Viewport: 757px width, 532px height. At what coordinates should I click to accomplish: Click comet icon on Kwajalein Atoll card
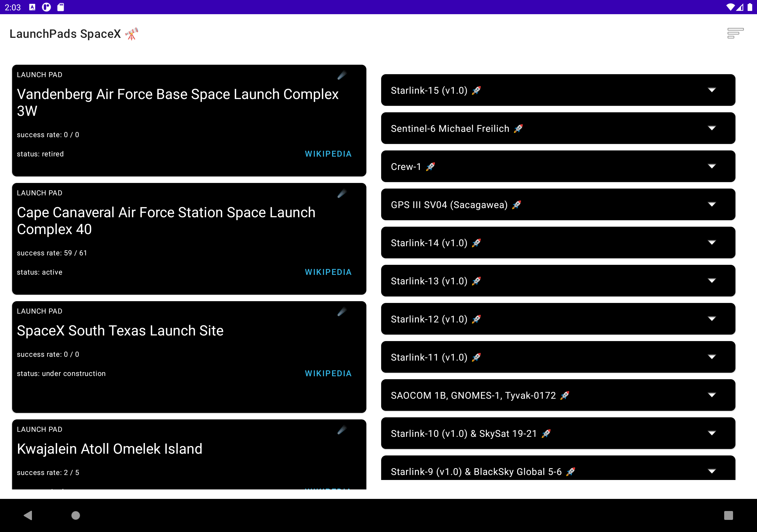pos(342,430)
